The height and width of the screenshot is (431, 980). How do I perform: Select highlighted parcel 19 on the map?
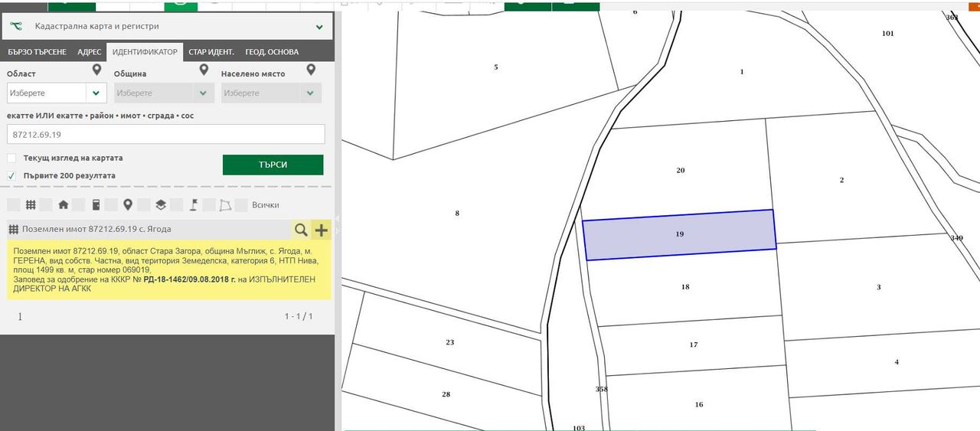click(x=680, y=234)
